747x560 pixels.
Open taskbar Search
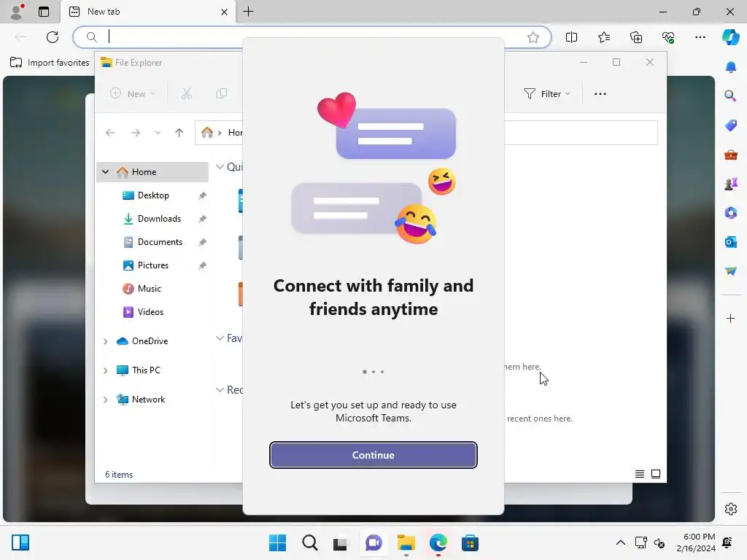309,542
